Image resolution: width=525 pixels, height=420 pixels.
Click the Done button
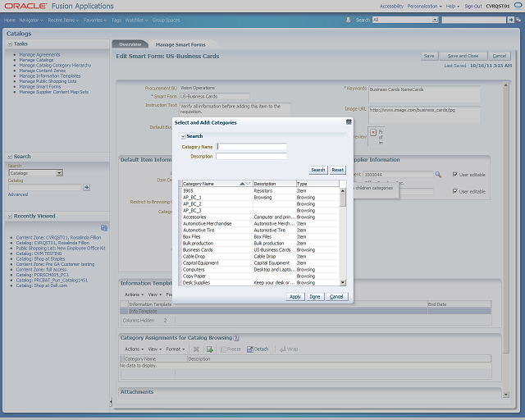click(x=315, y=297)
